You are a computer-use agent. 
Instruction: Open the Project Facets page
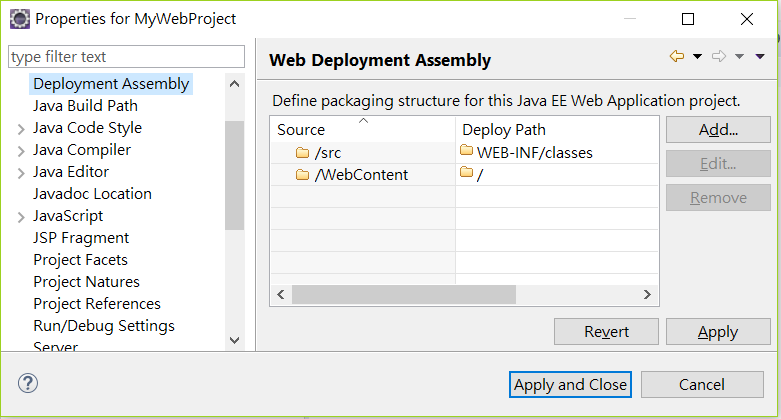tap(80, 260)
